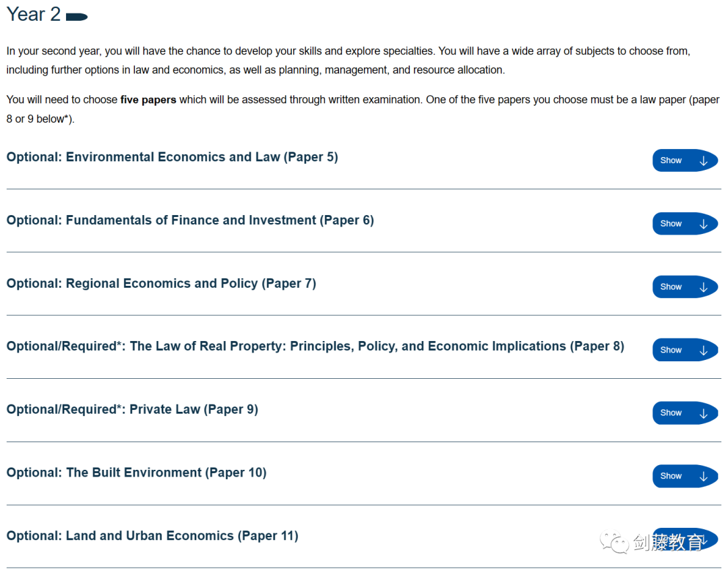Click the down arrow icon for Paper 6
The image size is (728, 575).
pos(703,224)
